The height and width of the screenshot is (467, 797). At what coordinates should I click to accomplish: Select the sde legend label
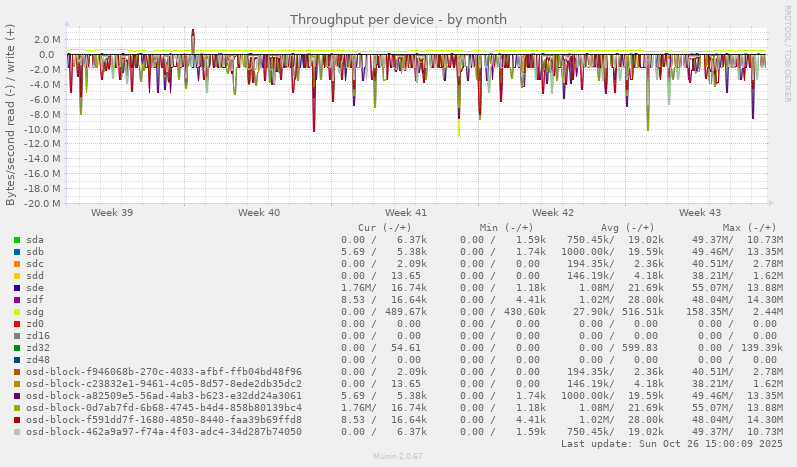click(35, 288)
